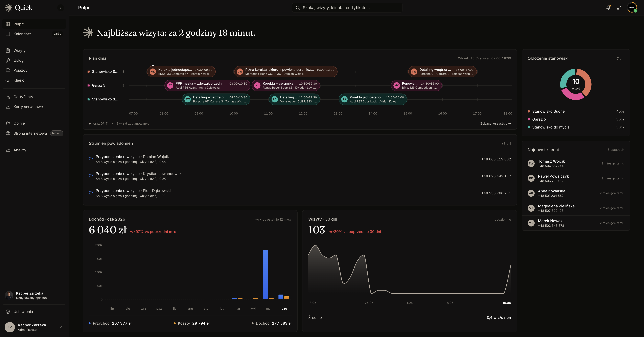Open Usługi menu item
644x337 pixels.
pos(34,60)
